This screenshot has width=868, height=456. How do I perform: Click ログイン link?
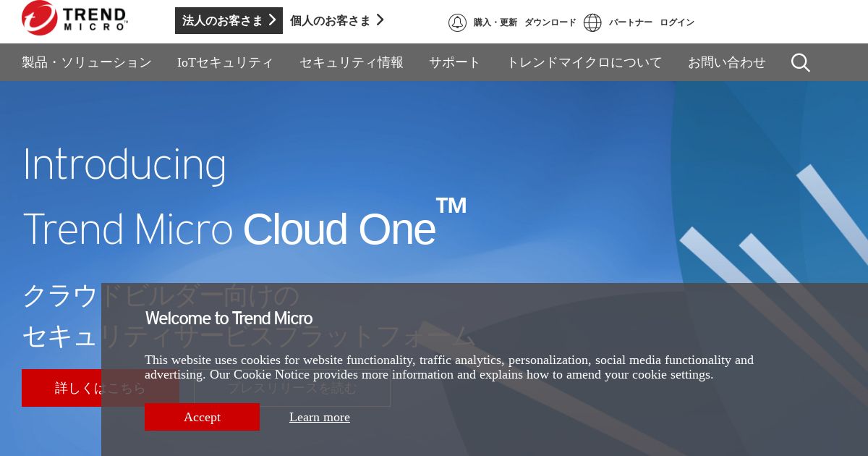(677, 22)
